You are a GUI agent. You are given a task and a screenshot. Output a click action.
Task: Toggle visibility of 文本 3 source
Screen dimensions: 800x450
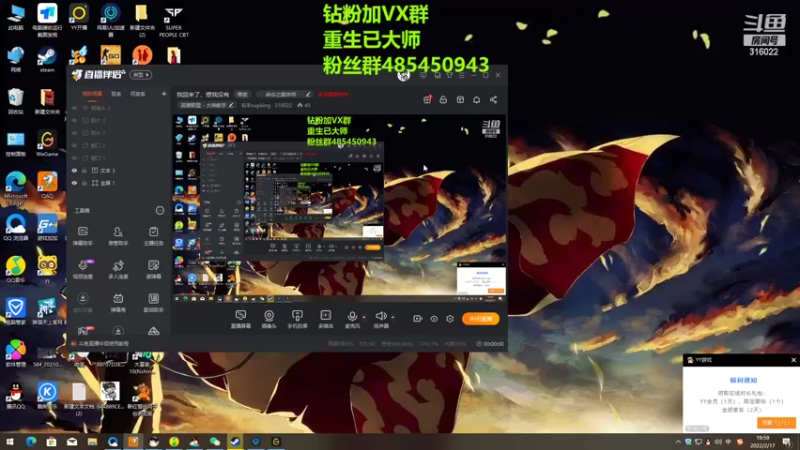pos(74,170)
